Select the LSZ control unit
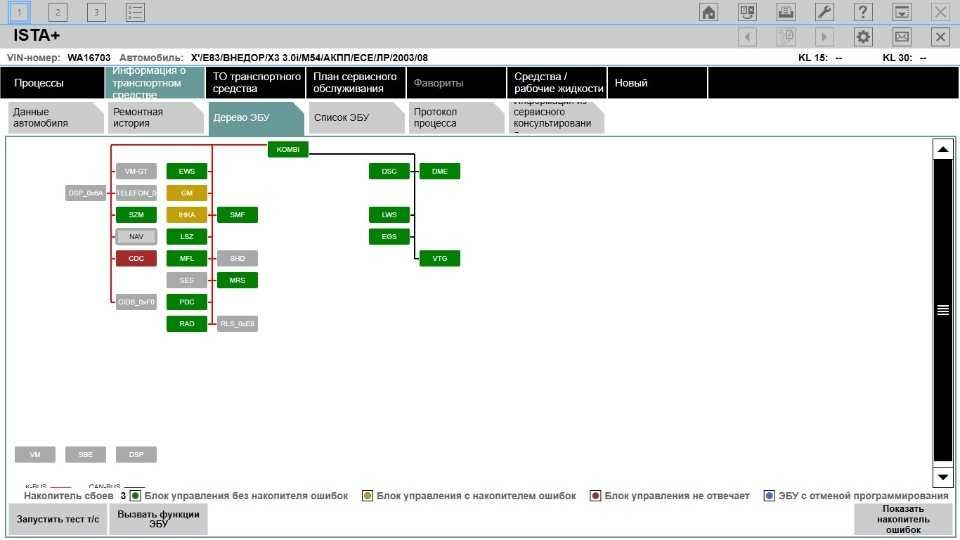This screenshot has height=540, width=960. [187, 236]
